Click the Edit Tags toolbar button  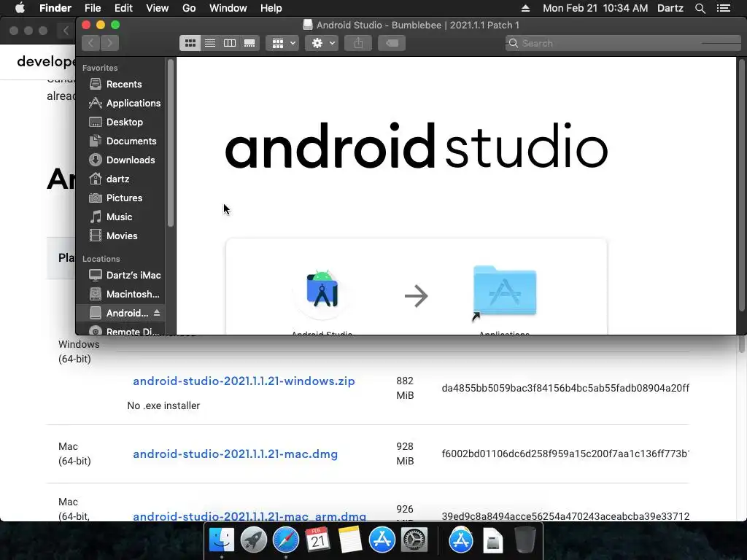[392, 43]
